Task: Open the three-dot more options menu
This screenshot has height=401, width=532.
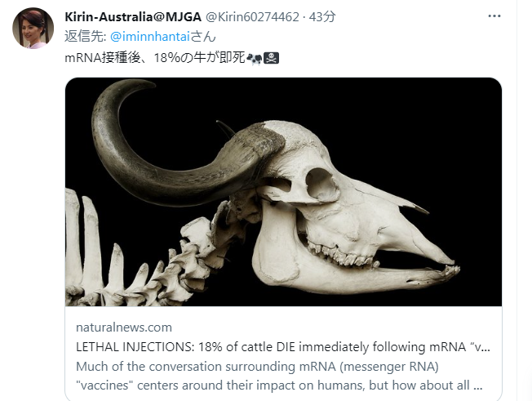Action: point(494,16)
